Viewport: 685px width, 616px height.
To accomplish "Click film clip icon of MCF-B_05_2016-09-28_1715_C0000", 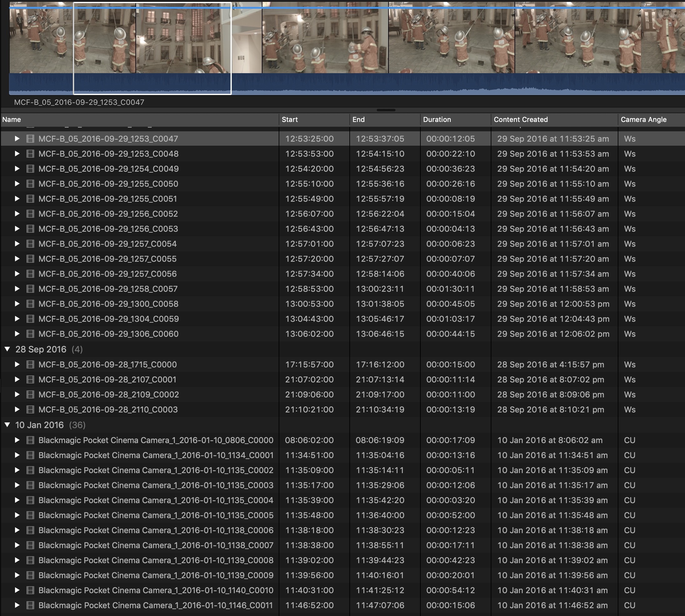I will pos(30,365).
